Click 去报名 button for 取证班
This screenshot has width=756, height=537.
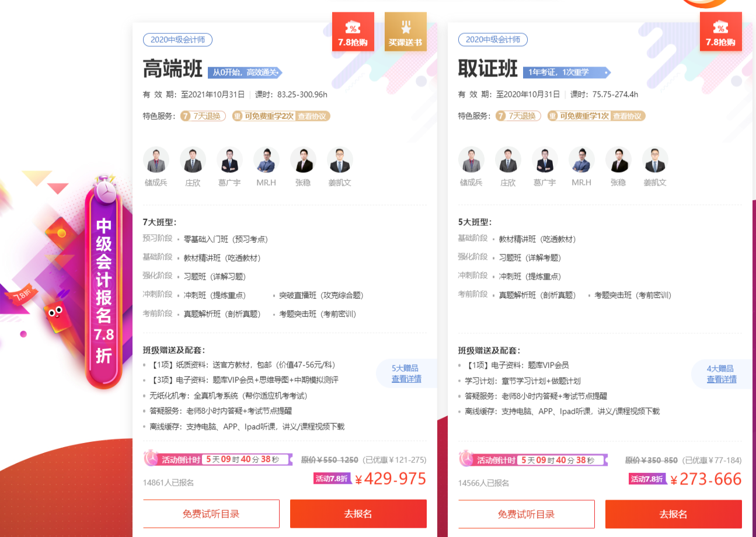[674, 514]
